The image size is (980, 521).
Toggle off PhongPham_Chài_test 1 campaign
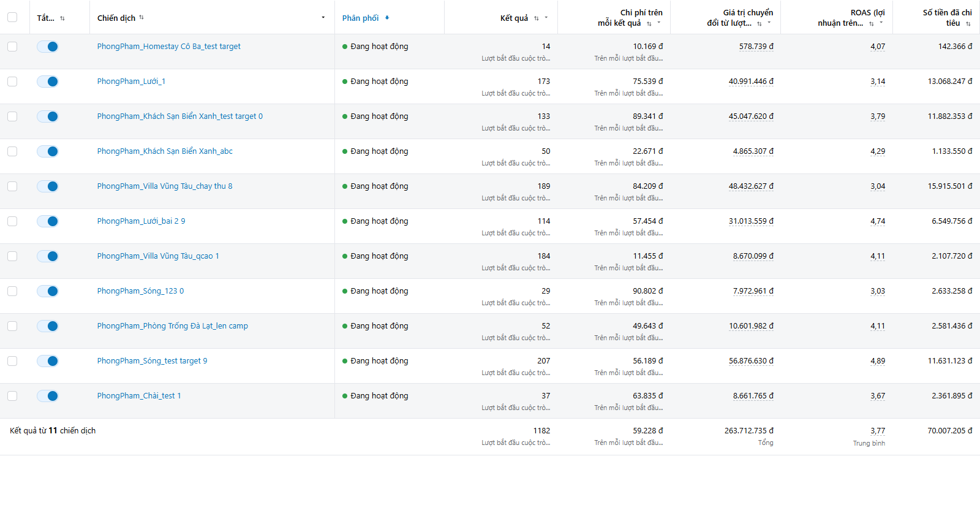[48, 396]
